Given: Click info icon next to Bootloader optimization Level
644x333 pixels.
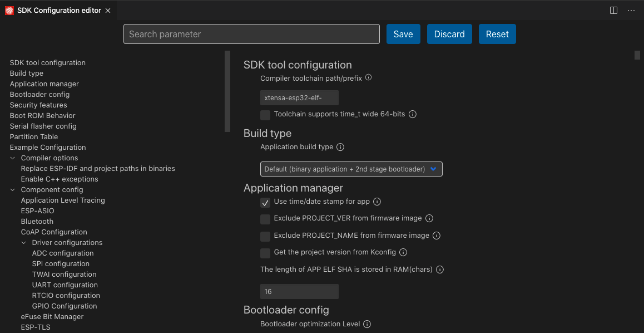Looking at the screenshot, I should coord(366,324).
